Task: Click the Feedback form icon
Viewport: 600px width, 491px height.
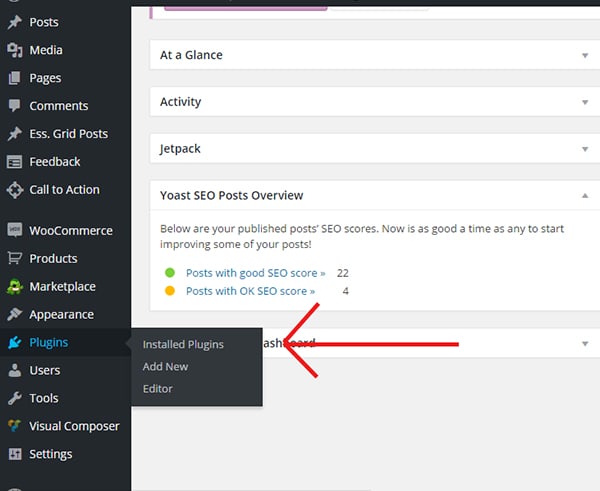Action: tap(15, 162)
